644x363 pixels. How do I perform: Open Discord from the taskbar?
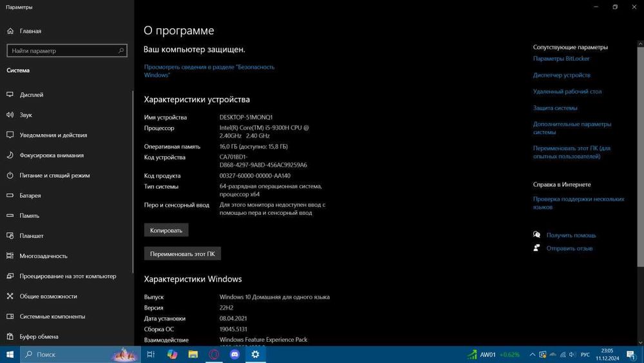coord(235,355)
